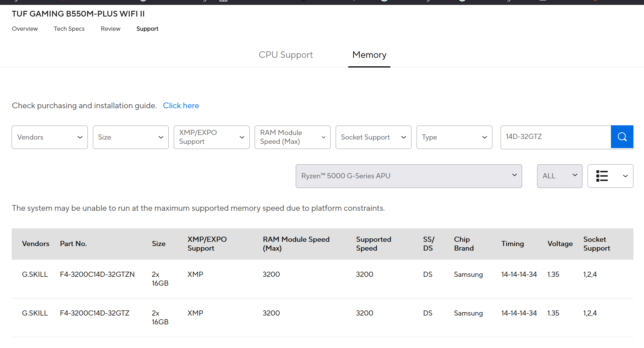
Task: Open the Review section
Action: tap(111, 29)
